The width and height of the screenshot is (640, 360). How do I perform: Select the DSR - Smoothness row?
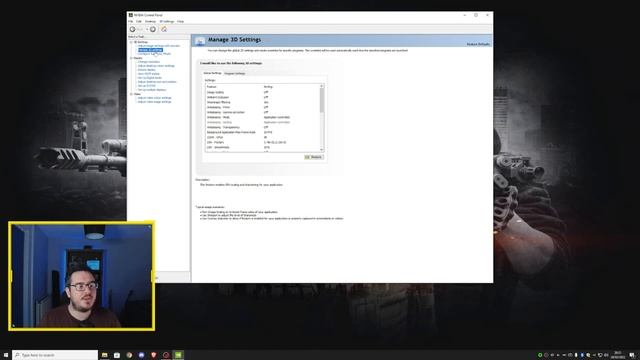[262, 147]
